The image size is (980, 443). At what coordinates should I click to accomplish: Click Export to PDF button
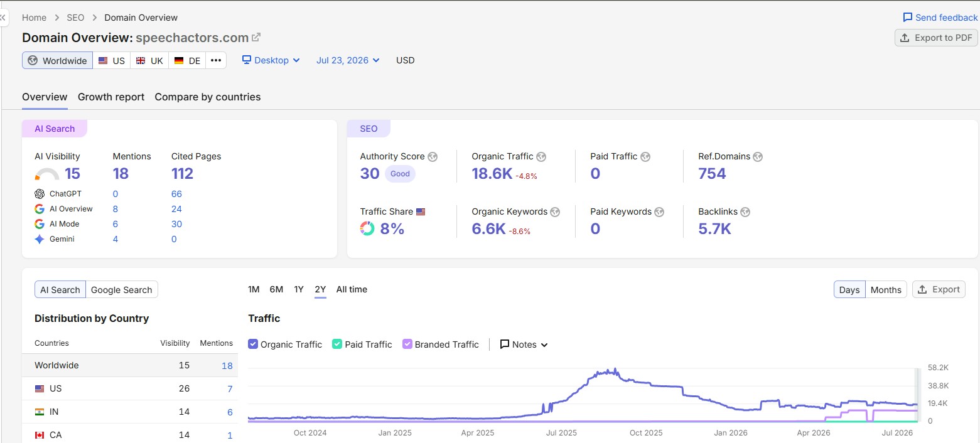[x=936, y=38]
